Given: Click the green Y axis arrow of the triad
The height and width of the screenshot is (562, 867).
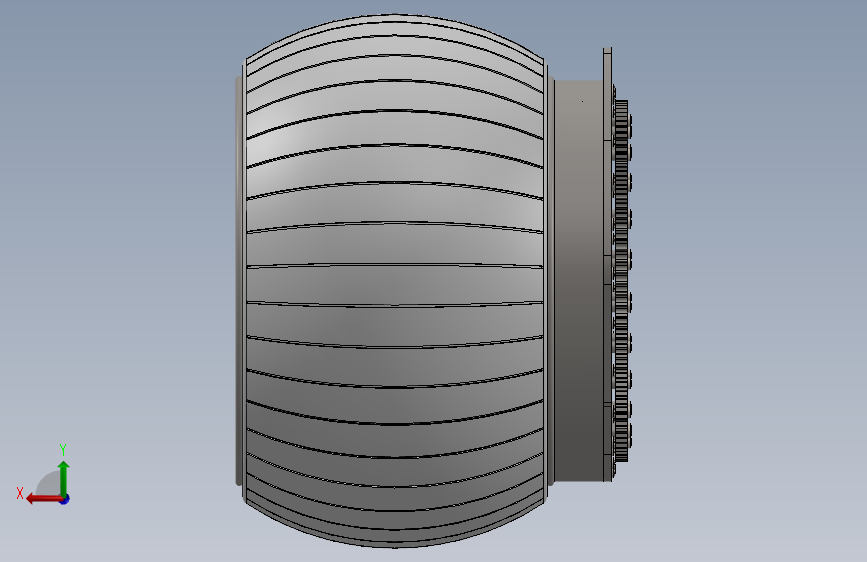Looking at the screenshot, I should [64, 478].
